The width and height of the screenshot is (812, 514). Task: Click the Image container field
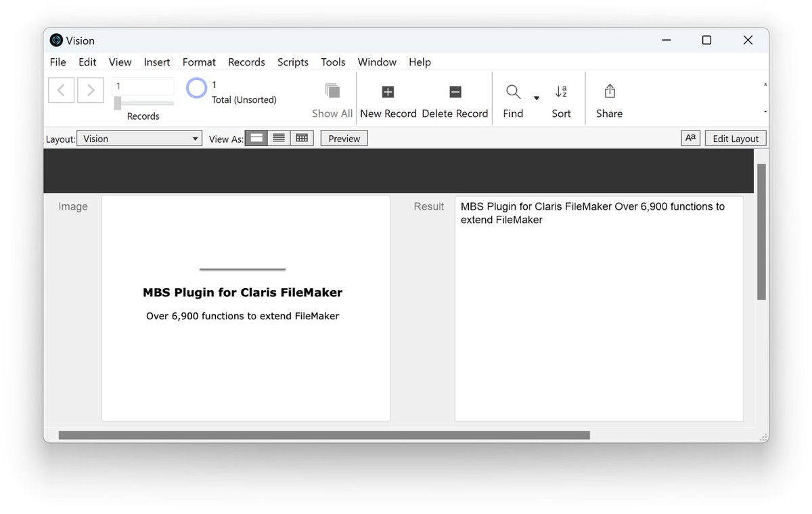click(x=246, y=308)
